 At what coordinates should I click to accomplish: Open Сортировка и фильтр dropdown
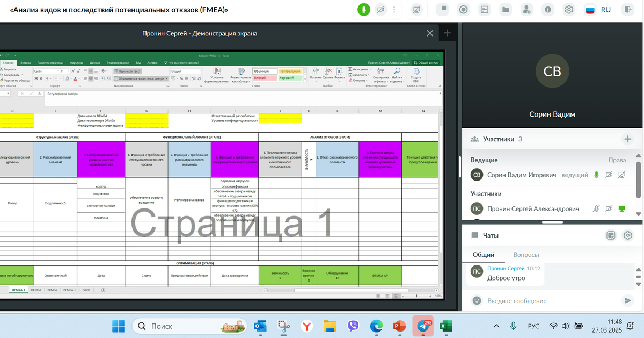click(x=380, y=76)
